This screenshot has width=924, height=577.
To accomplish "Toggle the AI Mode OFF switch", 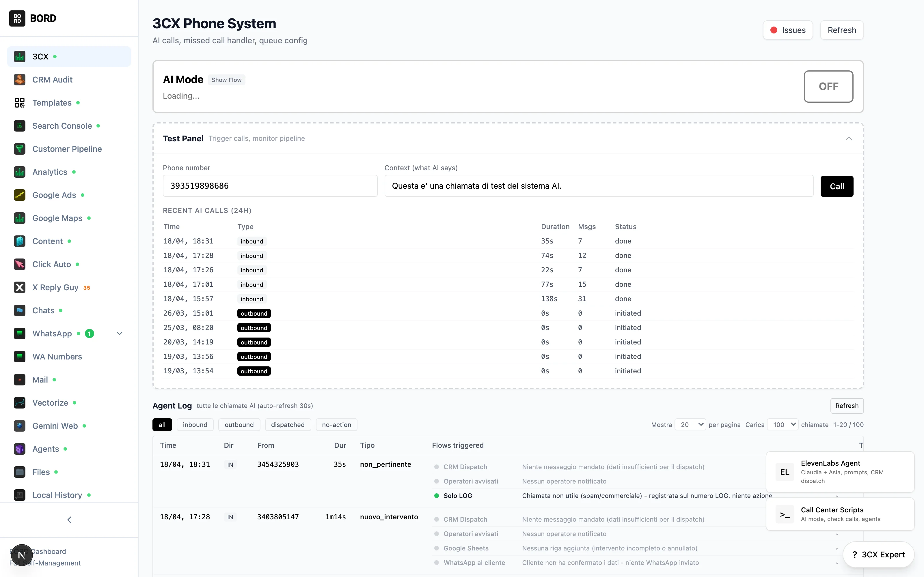I will 828,86.
